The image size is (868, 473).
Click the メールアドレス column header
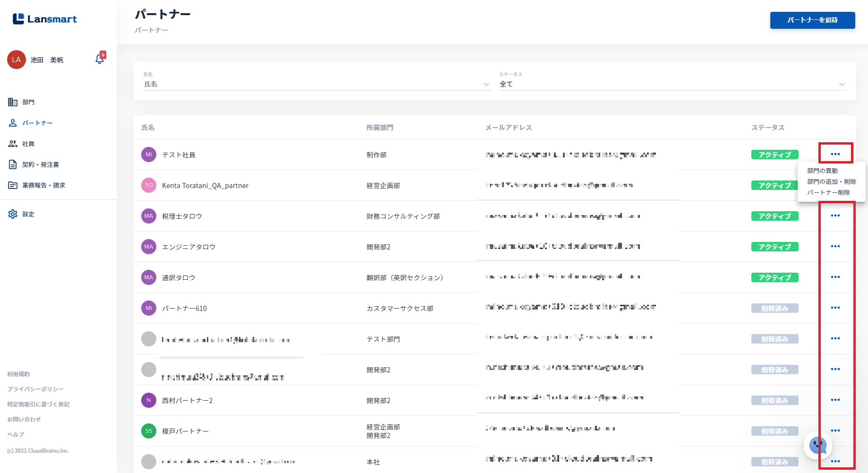pos(509,128)
